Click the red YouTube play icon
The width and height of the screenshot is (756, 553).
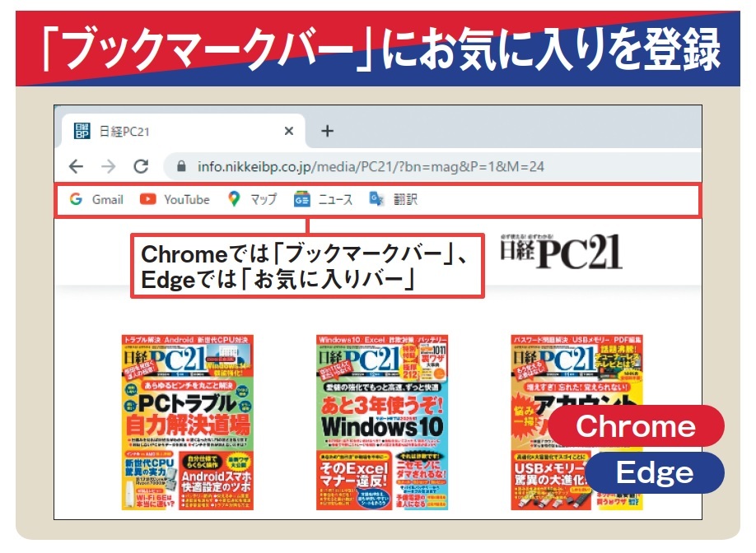tap(147, 199)
